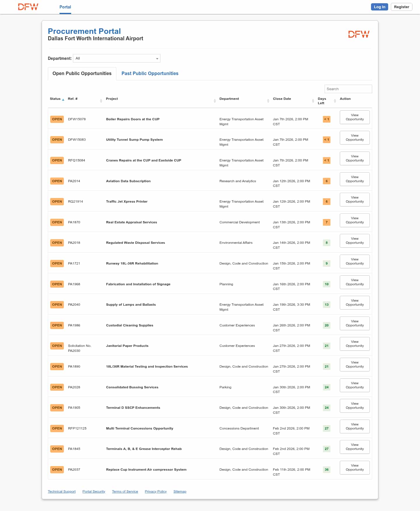The image size is (420, 511).
Task: Open the Portal navigation item
Action: [x=65, y=7]
